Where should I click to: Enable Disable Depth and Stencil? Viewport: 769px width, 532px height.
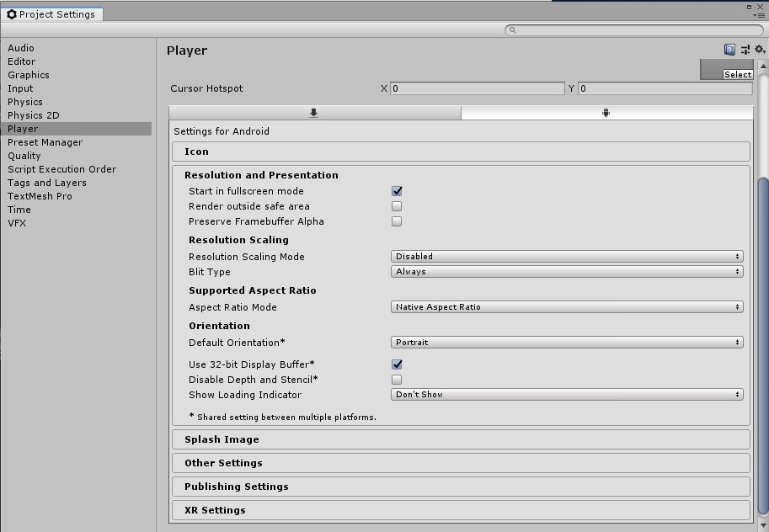coord(397,380)
